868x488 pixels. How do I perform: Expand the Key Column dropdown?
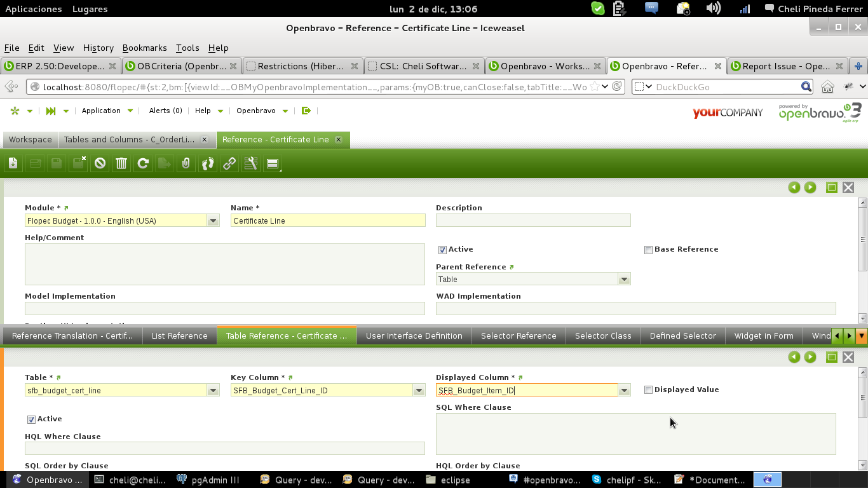419,391
